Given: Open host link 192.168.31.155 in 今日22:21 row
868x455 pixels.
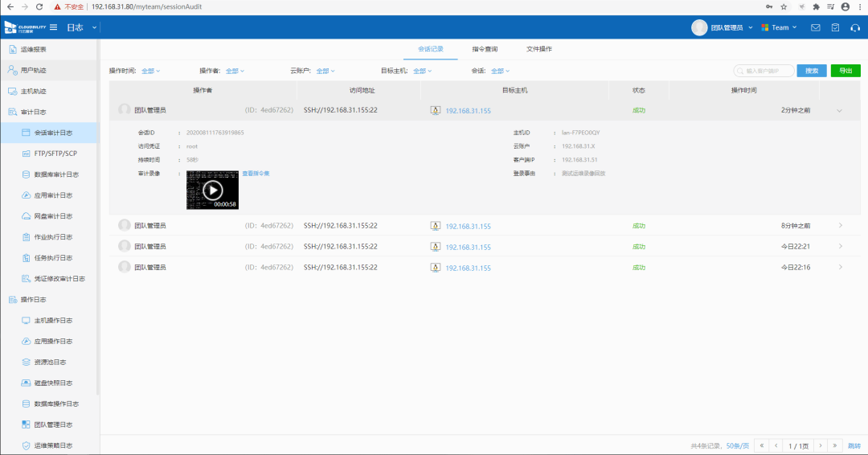Looking at the screenshot, I should 469,247.
